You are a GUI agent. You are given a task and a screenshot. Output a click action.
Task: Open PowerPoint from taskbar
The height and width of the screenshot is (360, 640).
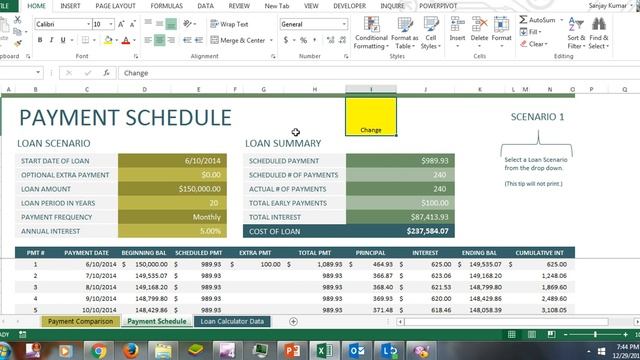click(292, 351)
